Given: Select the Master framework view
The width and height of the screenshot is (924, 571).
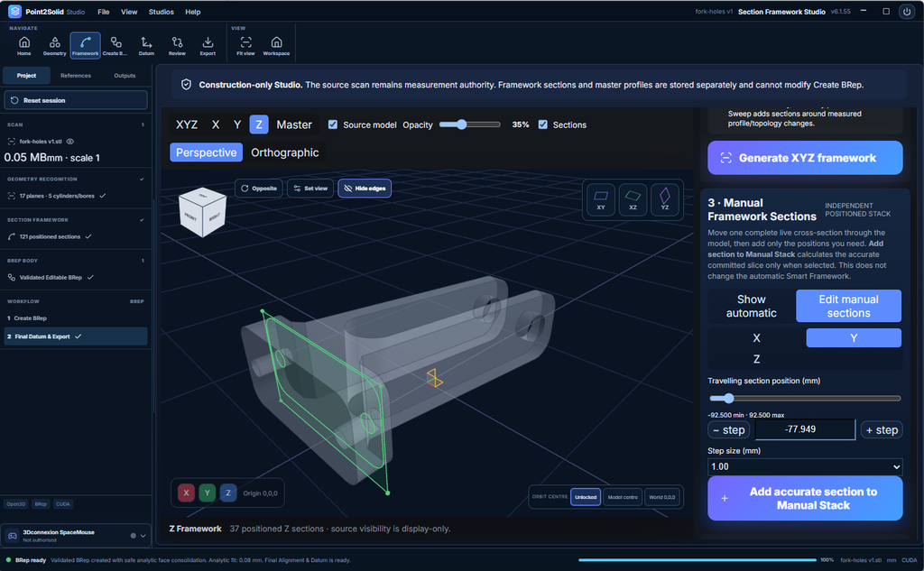Looking at the screenshot, I should click(x=294, y=124).
